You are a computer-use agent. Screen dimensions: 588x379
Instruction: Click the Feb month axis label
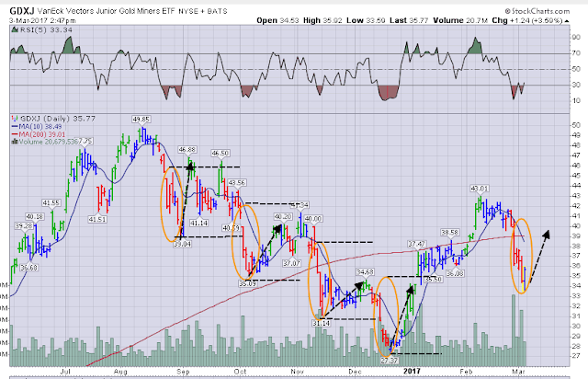click(466, 371)
